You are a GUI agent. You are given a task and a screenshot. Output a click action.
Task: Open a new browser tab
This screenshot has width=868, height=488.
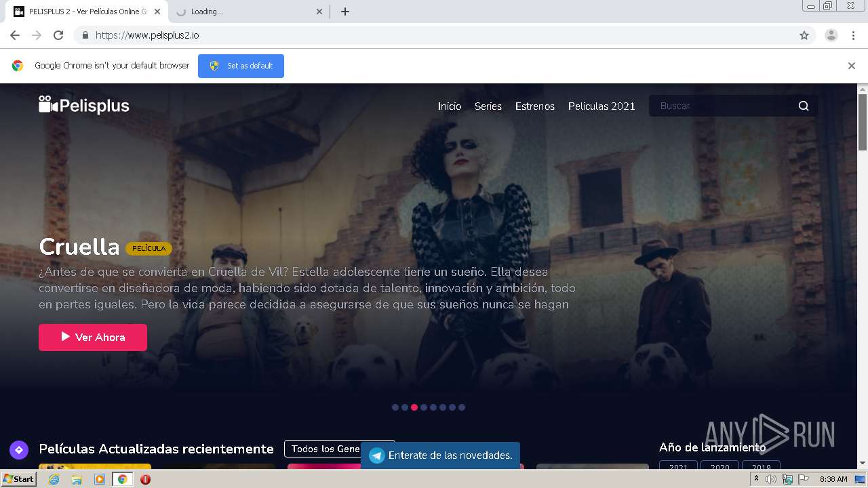pyautogui.click(x=344, y=12)
